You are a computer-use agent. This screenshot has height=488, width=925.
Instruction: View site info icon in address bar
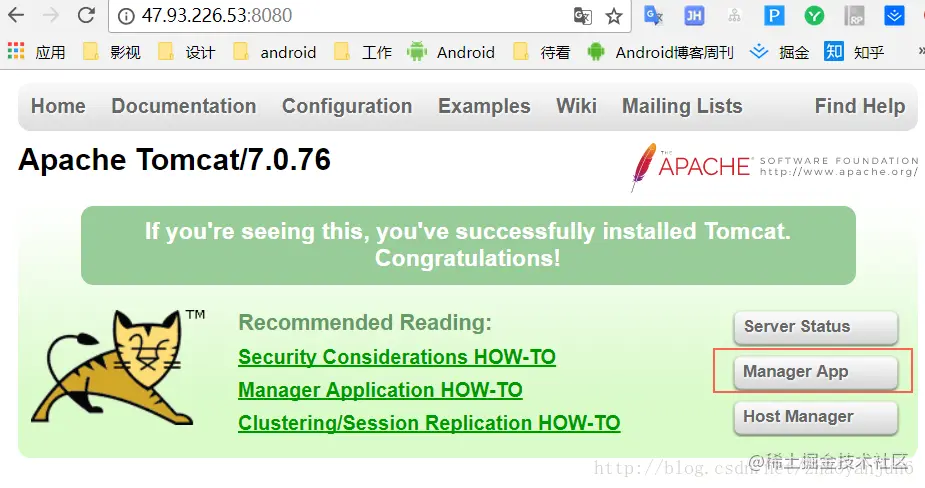point(126,16)
